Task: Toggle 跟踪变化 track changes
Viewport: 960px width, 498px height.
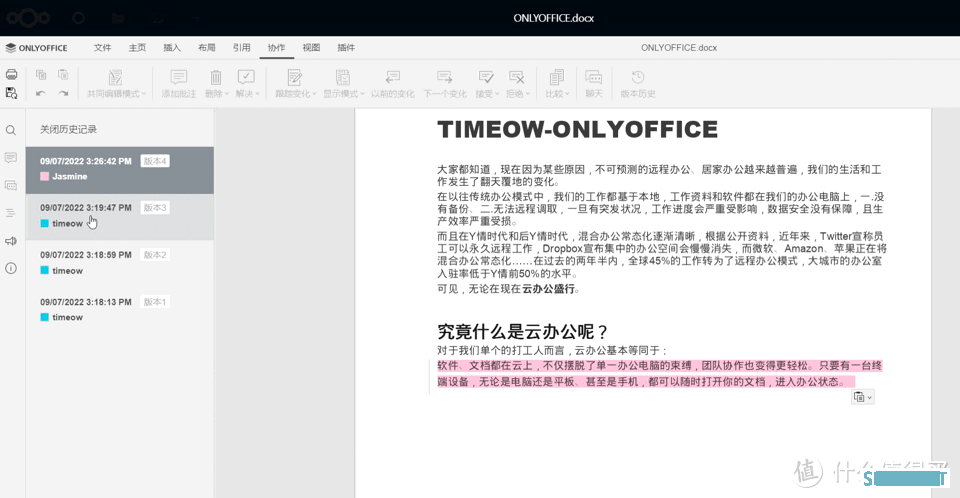Action: click(294, 77)
